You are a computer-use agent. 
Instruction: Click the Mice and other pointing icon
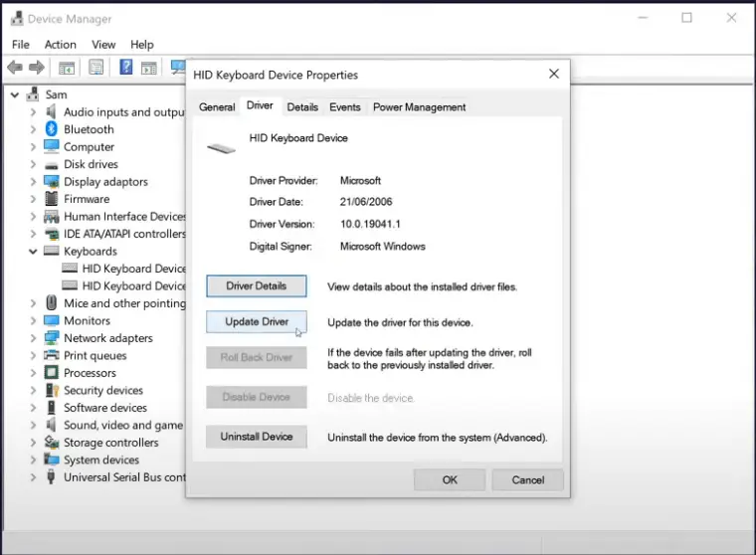click(x=51, y=302)
